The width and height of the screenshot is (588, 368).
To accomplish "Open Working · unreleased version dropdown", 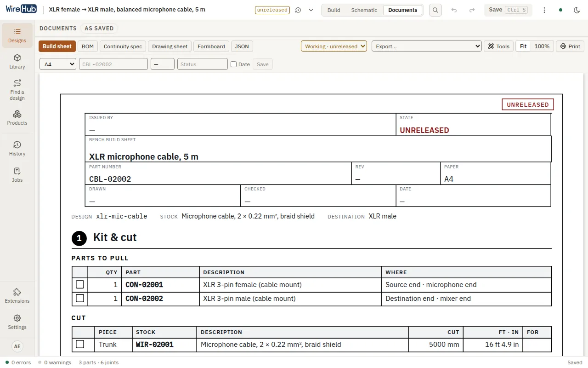I will tap(334, 46).
